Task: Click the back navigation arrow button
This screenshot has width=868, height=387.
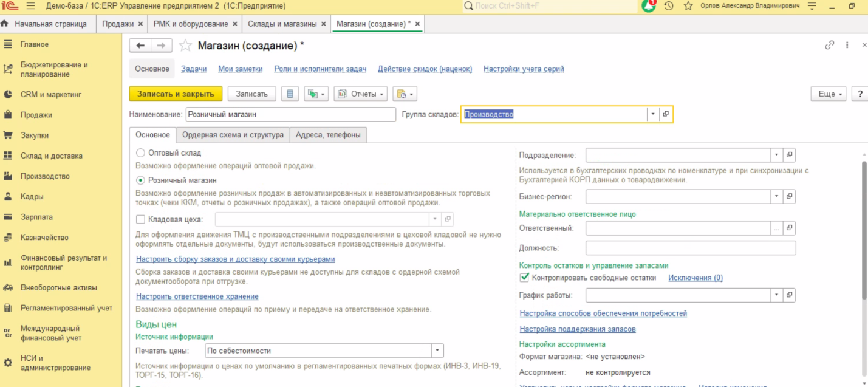Action: pyautogui.click(x=141, y=46)
